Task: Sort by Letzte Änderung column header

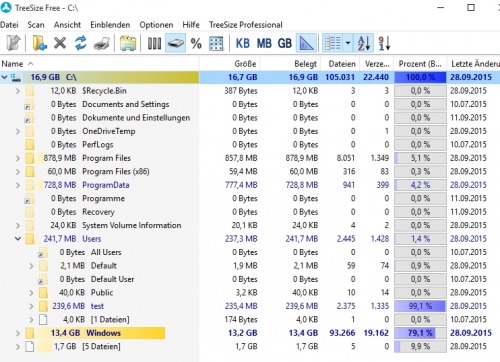Action: (x=474, y=64)
